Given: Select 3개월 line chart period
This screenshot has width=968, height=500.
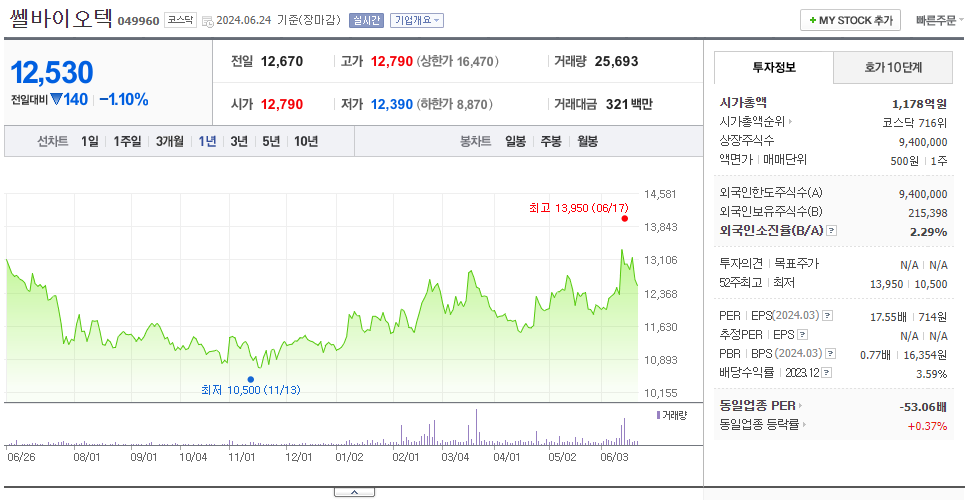Looking at the screenshot, I should click(170, 141).
